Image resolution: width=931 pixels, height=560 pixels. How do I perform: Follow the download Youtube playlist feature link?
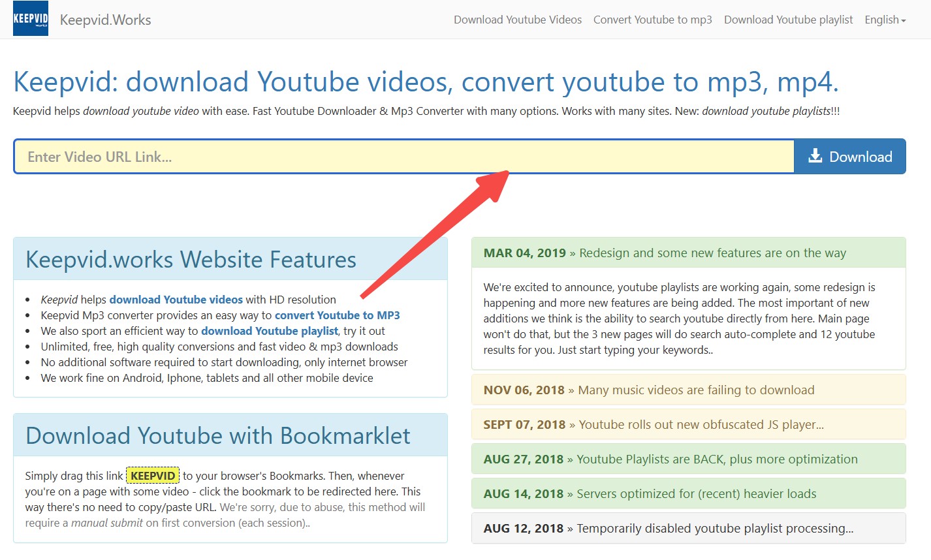pyautogui.click(x=270, y=331)
